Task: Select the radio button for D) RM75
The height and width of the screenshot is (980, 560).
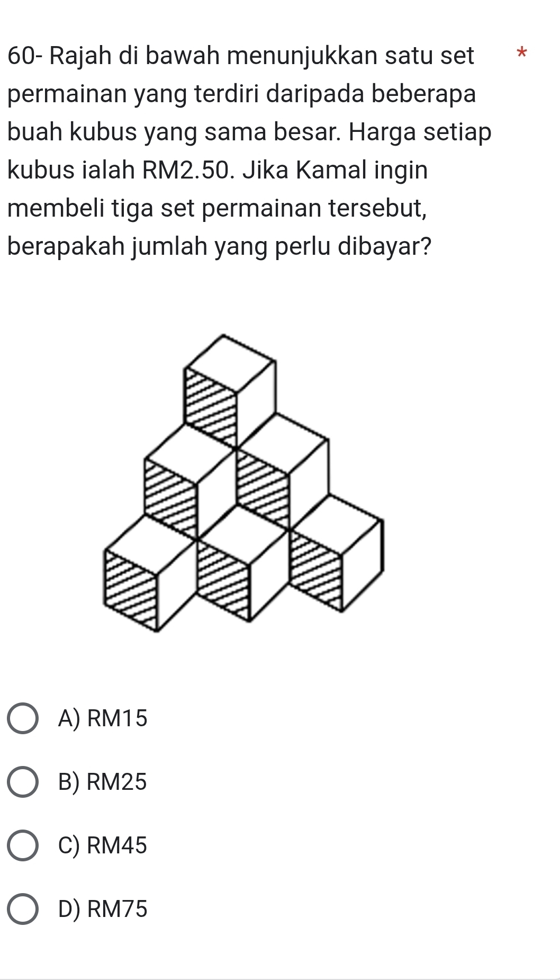Action: coord(23,909)
